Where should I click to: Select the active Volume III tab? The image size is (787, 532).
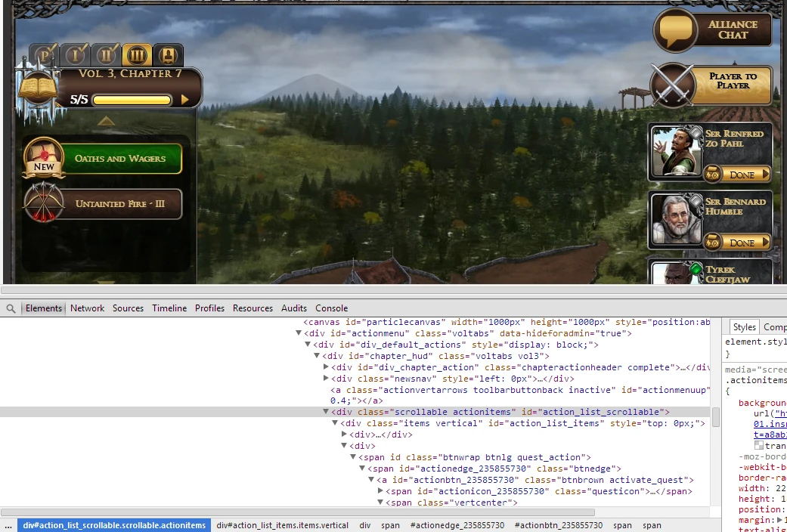pos(137,54)
